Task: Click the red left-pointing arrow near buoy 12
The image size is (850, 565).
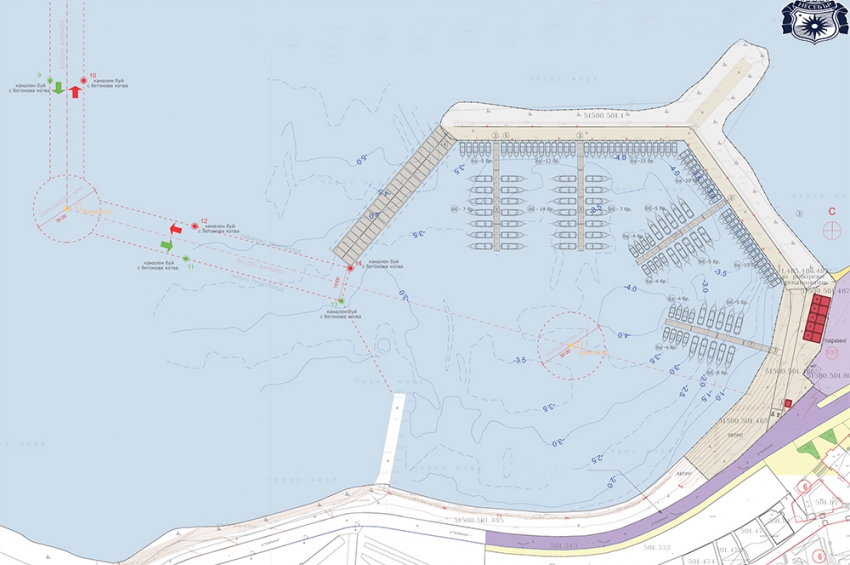Action: coord(174,229)
